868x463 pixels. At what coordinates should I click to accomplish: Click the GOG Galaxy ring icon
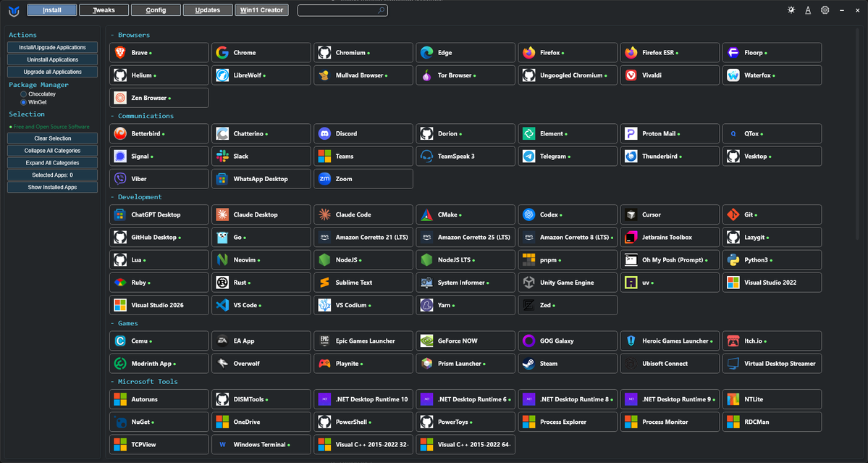point(528,341)
